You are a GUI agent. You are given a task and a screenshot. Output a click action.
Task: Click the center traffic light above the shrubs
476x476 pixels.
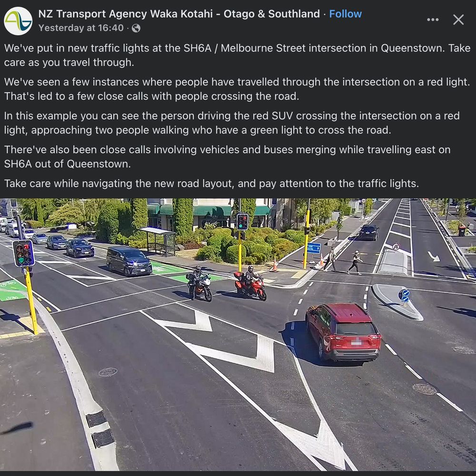(x=242, y=222)
